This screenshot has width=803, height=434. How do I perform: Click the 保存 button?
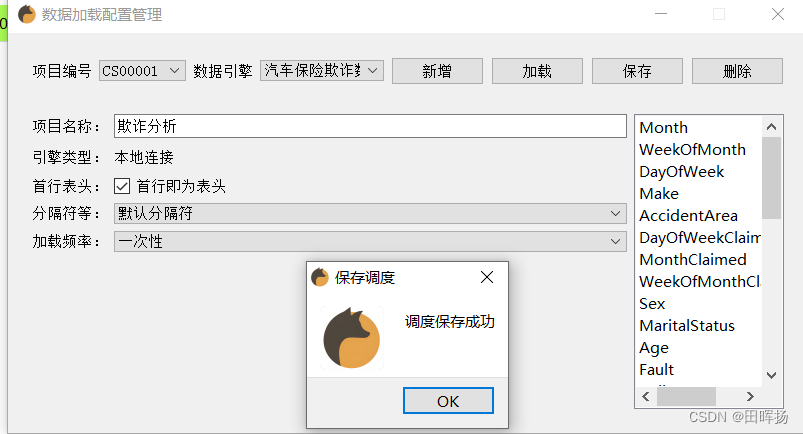click(x=637, y=71)
